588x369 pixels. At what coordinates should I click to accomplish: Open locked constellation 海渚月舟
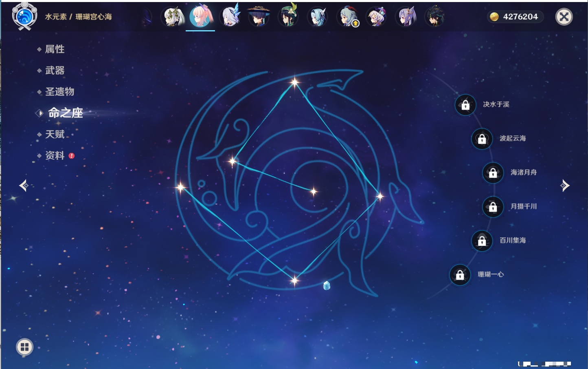(x=493, y=172)
